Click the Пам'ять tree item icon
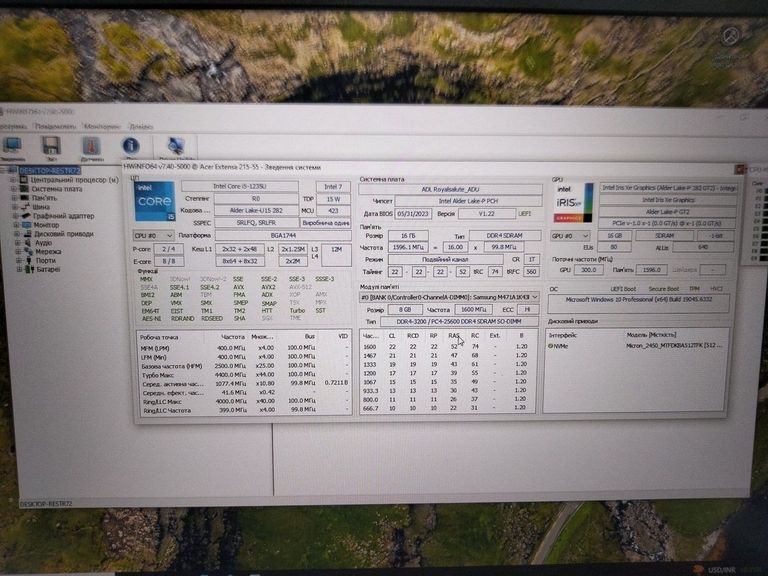The width and height of the screenshot is (768, 576). (x=24, y=198)
